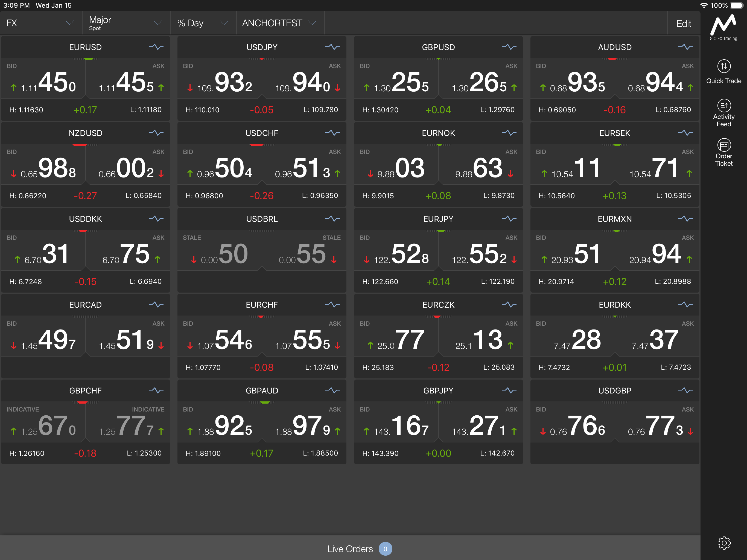Tap the Live Orders count badge
Screen dimensions: 747x560
(385, 549)
